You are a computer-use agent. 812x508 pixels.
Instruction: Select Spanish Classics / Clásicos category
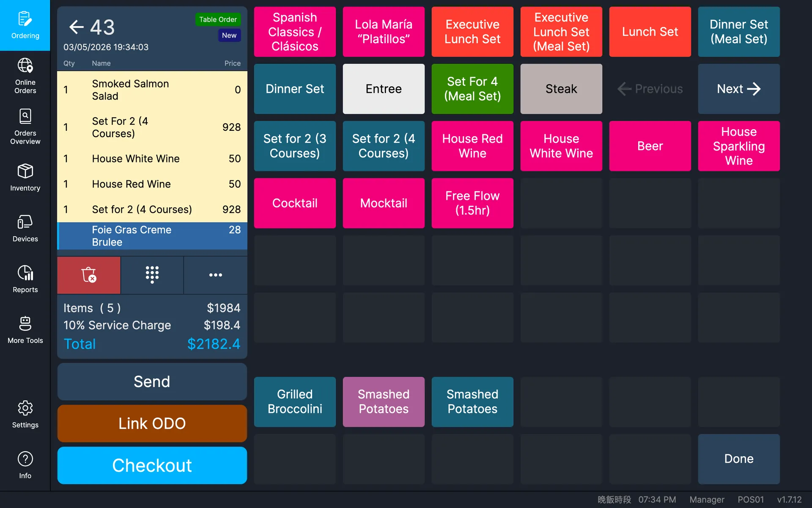[295, 32]
